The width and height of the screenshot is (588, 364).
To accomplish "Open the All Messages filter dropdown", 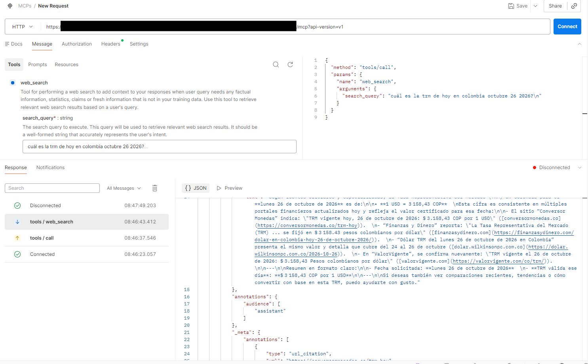I will click(124, 188).
